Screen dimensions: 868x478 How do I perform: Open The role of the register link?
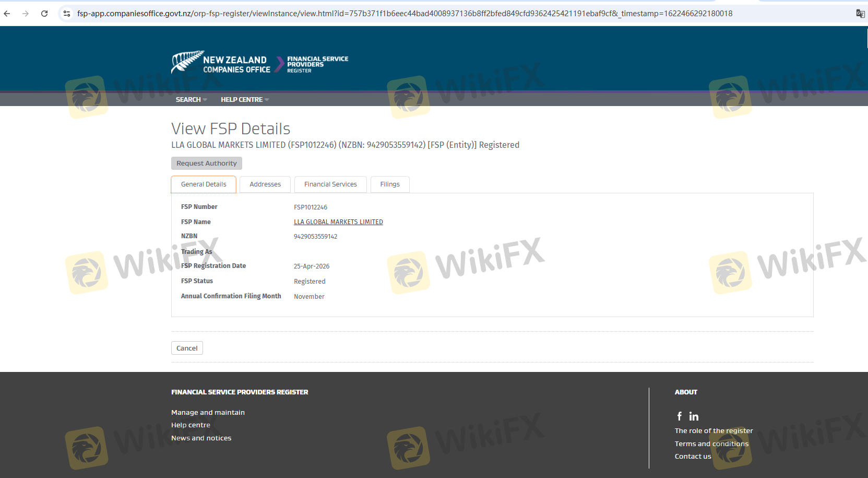(714, 431)
